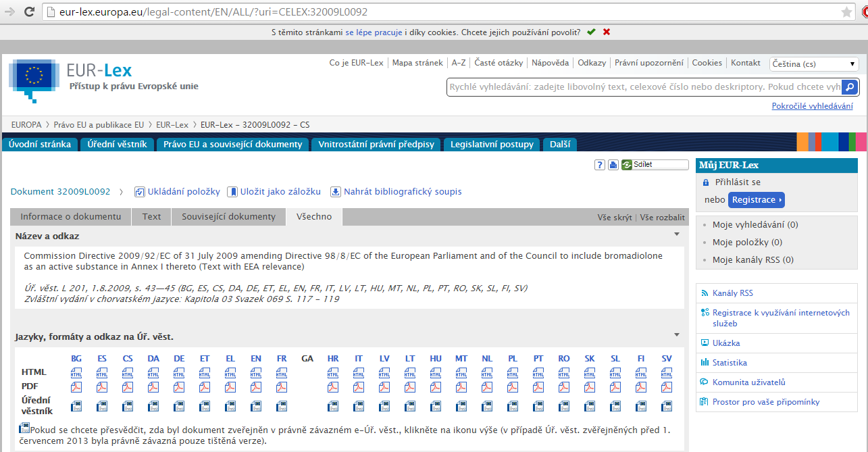Image resolution: width=868 pixels, height=452 pixels.
Task: Open the HTML version in EN
Action: (256, 372)
